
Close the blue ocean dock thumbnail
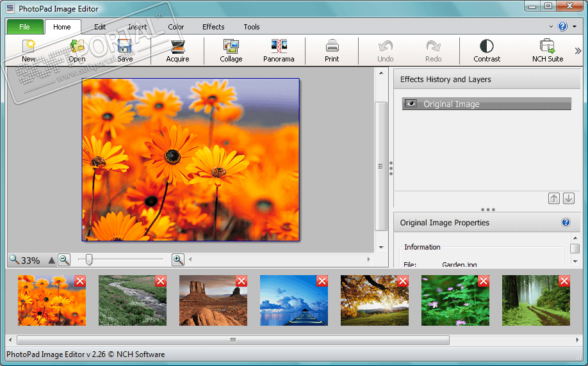(322, 281)
